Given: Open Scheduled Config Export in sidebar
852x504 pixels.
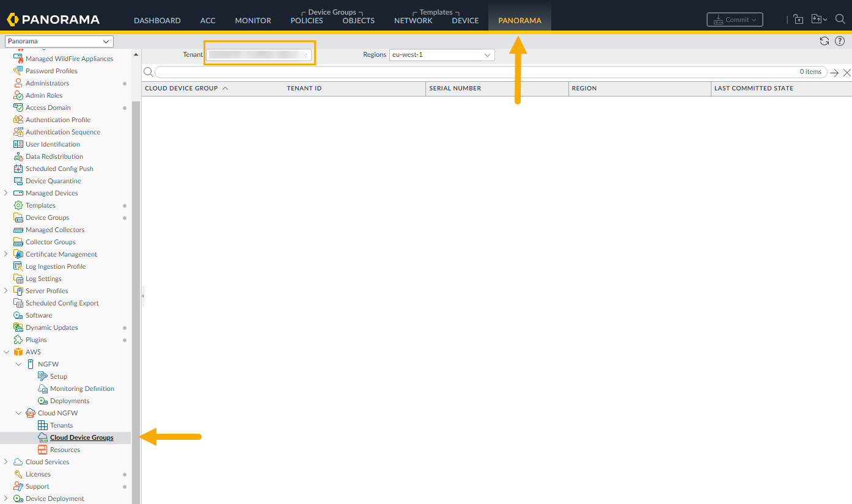Looking at the screenshot, I should click(62, 303).
